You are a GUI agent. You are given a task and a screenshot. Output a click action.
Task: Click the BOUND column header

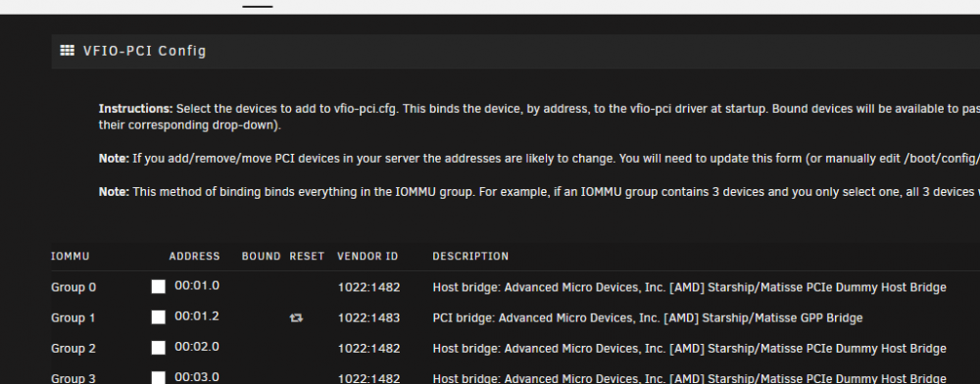[x=262, y=256]
